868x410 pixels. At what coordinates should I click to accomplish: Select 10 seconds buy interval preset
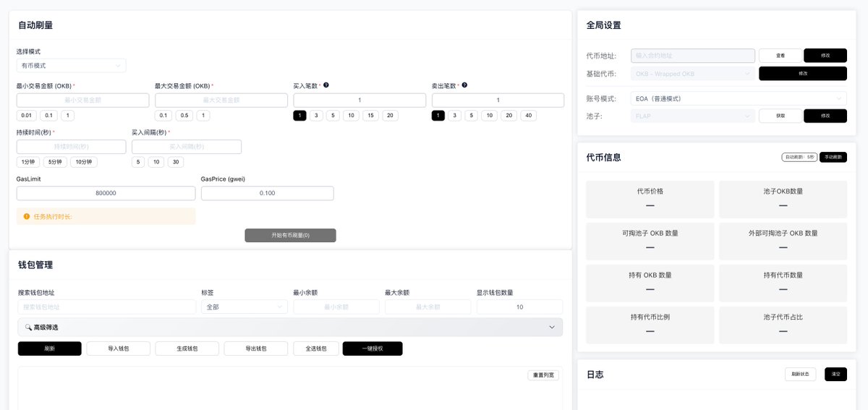(x=156, y=162)
